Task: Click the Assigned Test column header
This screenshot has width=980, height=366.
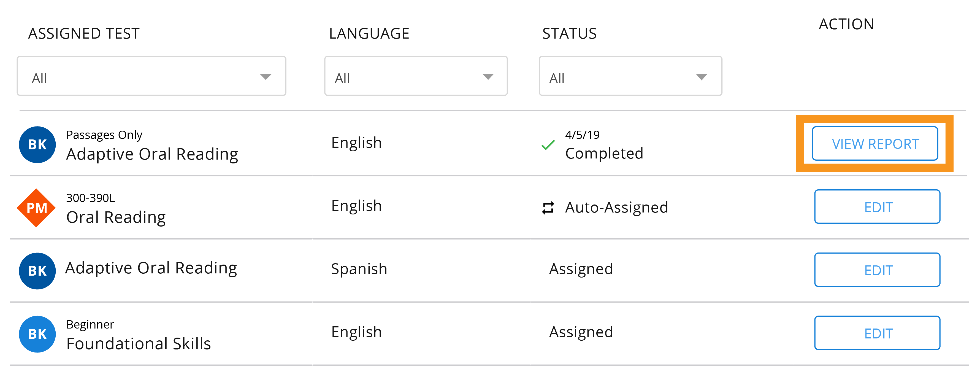Action: click(84, 34)
